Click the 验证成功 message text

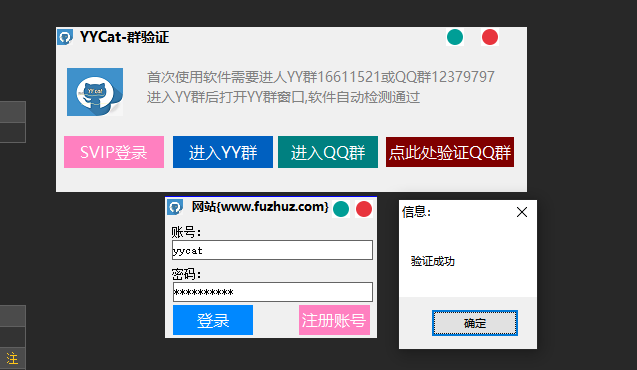coord(433,261)
